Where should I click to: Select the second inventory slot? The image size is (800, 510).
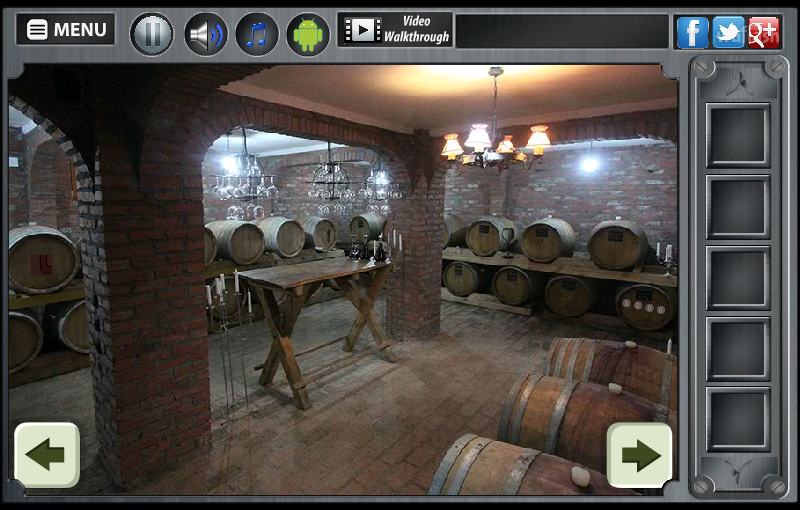point(738,207)
